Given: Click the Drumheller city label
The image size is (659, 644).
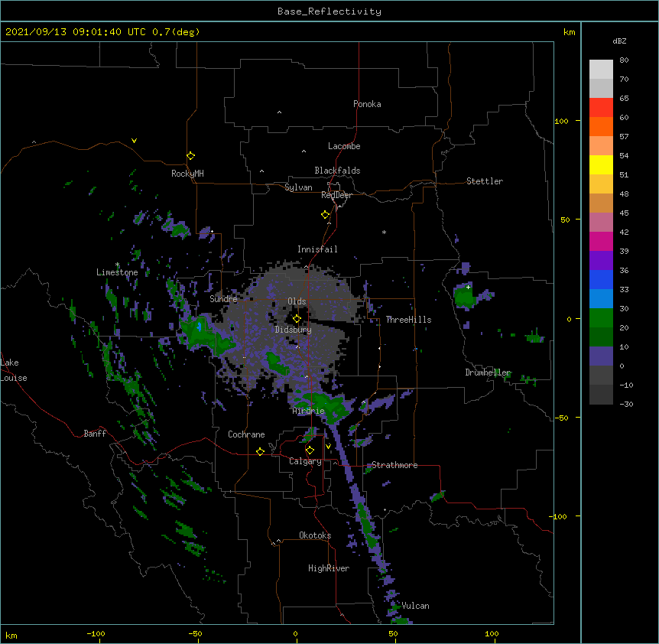Looking at the screenshot, I should (x=488, y=372).
